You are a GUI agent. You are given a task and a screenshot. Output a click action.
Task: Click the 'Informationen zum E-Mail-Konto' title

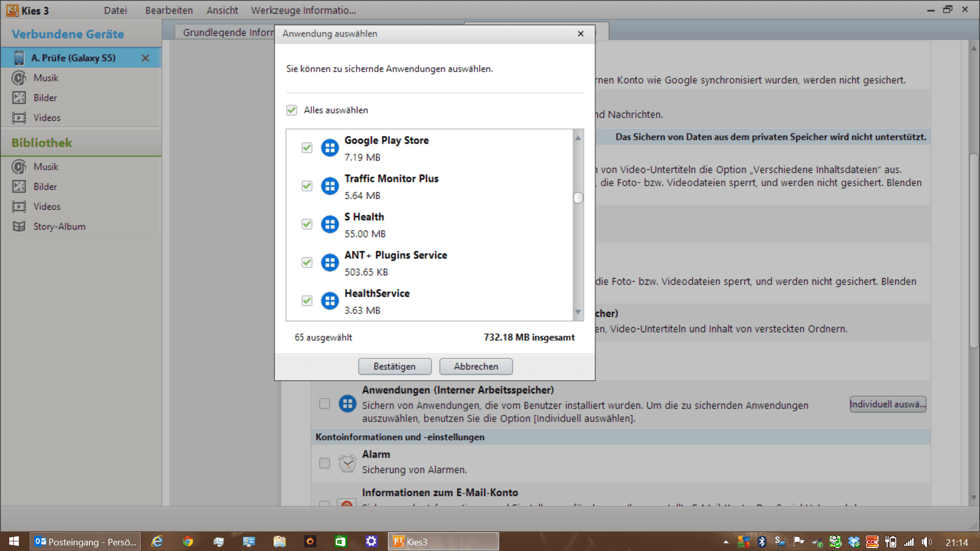tap(440, 492)
